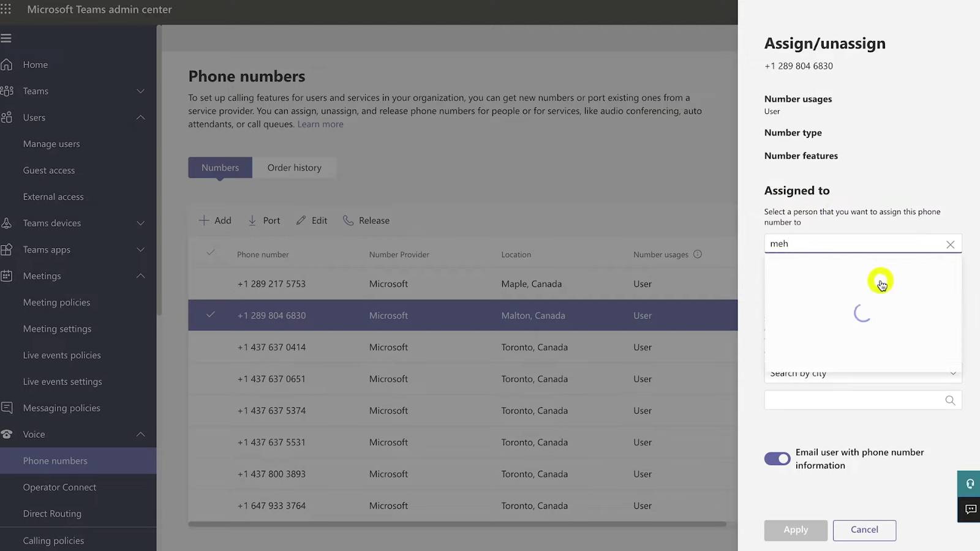Click Maple, Canada location cell
980x551 pixels.
click(531, 284)
